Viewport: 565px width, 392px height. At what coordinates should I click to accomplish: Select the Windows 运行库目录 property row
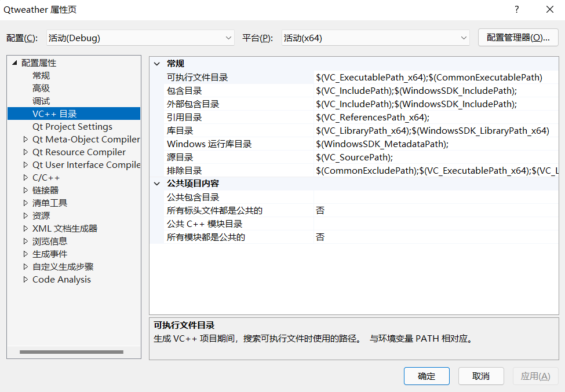(x=362, y=144)
